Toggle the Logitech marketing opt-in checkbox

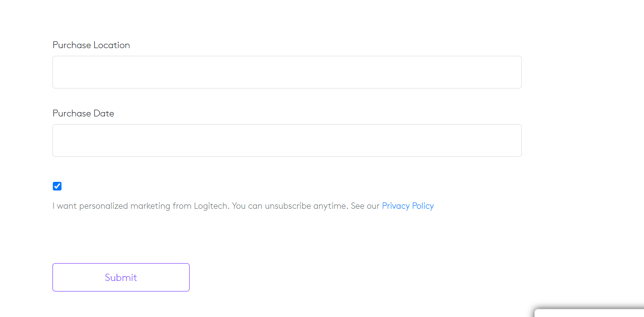pos(57,186)
